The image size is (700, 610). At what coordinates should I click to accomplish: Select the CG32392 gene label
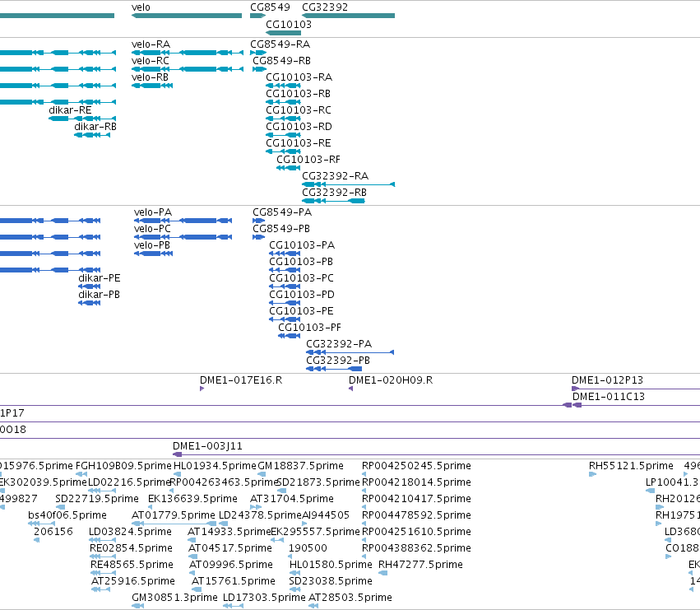tap(325, 7)
